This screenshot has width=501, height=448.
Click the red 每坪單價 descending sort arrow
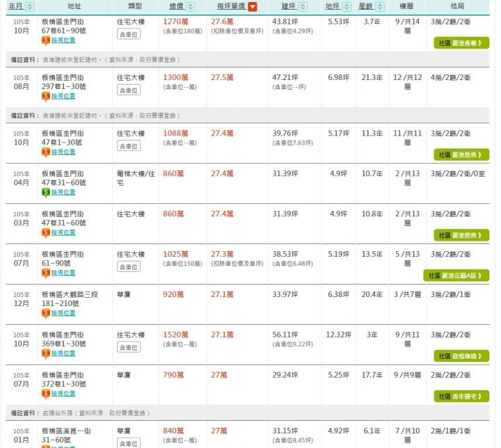(253, 6)
